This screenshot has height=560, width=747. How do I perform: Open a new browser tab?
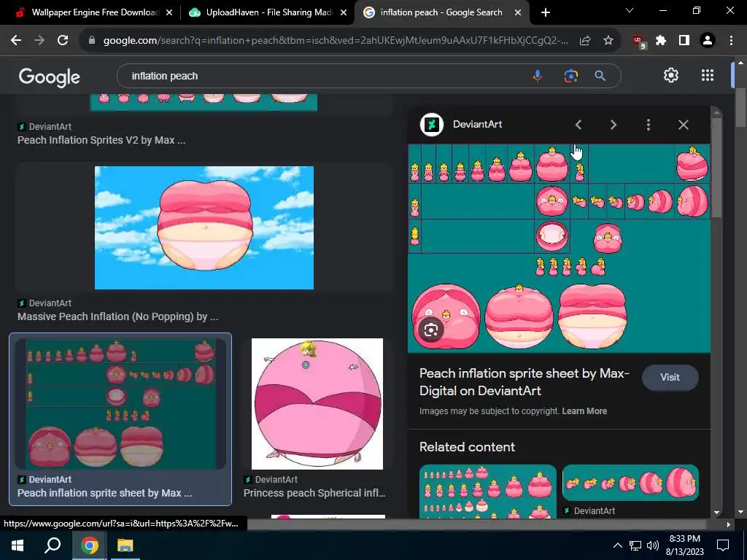point(546,12)
